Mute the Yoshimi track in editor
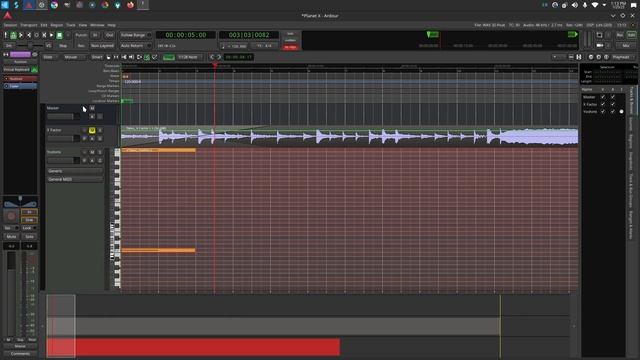Viewport: 640px width, 360px height. pyautogui.click(x=92, y=152)
